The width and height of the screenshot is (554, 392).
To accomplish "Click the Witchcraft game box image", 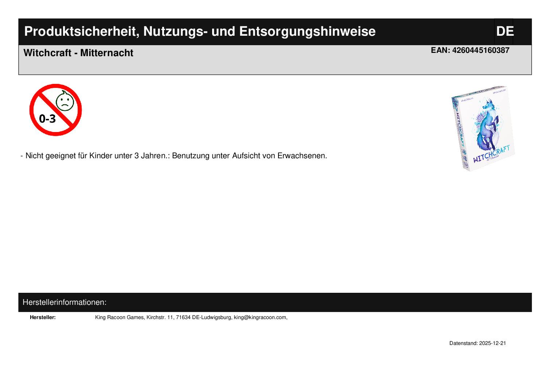I will point(483,128).
